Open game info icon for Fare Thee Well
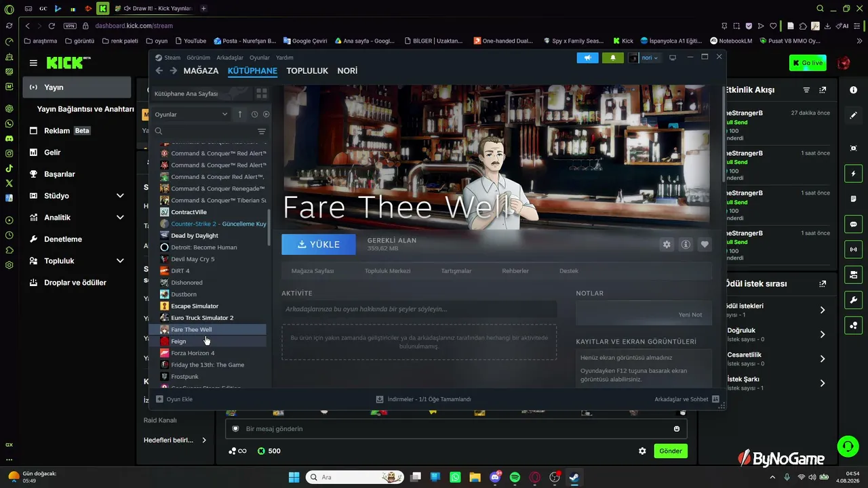This screenshot has height=488, width=868. (686, 244)
